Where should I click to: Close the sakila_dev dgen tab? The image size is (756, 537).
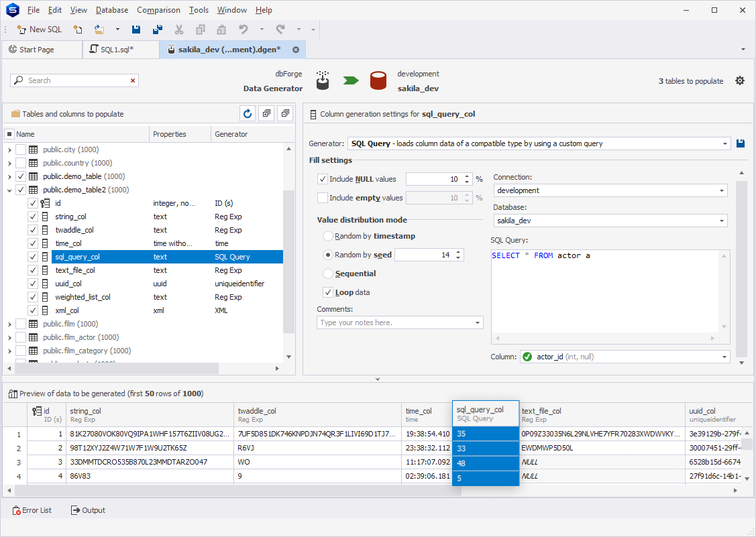[296, 50]
